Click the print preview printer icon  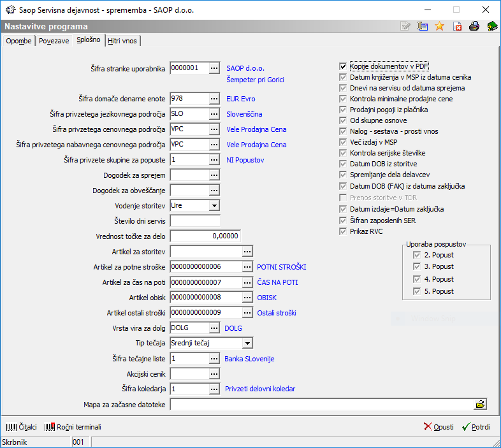coord(474,26)
